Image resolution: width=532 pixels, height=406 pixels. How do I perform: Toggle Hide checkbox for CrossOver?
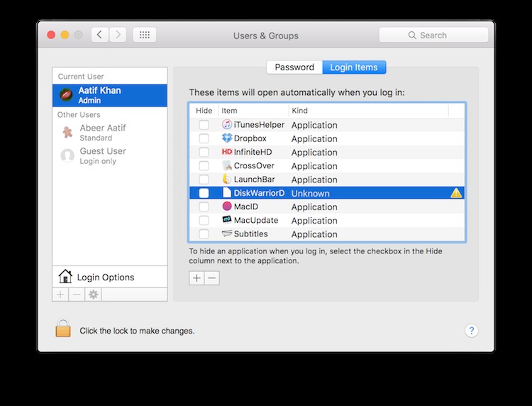pos(204,165)
